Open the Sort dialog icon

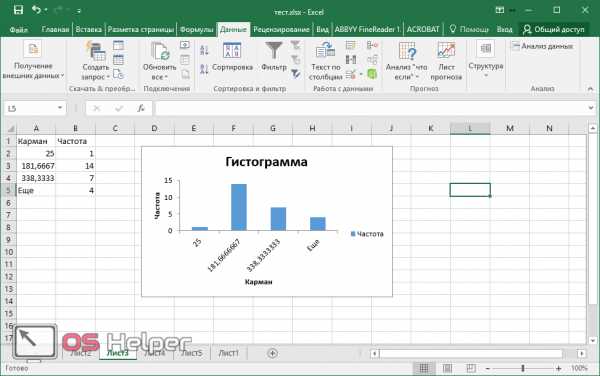tap(232, 51)
